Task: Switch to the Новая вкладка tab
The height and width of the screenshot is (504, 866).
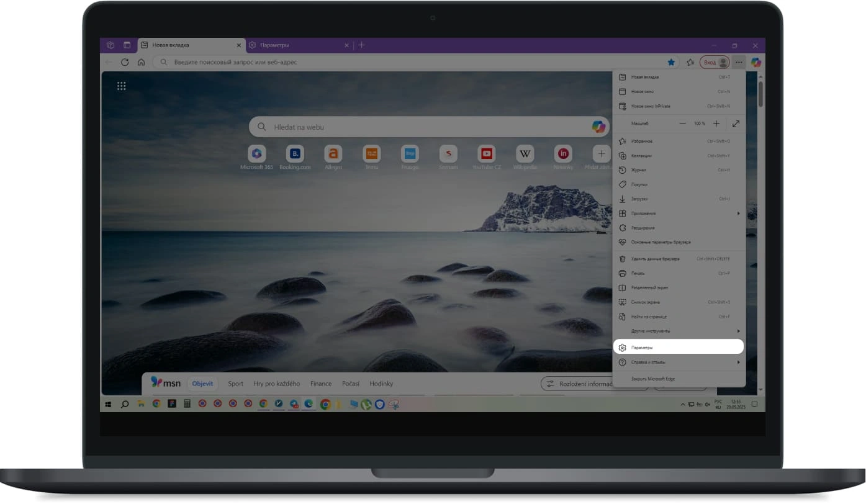Action: point(191,45)
